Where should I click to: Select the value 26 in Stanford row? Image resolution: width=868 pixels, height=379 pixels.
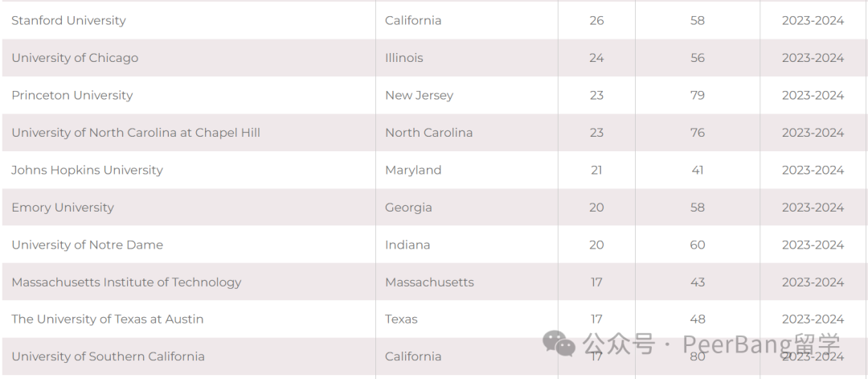point(596,20)
